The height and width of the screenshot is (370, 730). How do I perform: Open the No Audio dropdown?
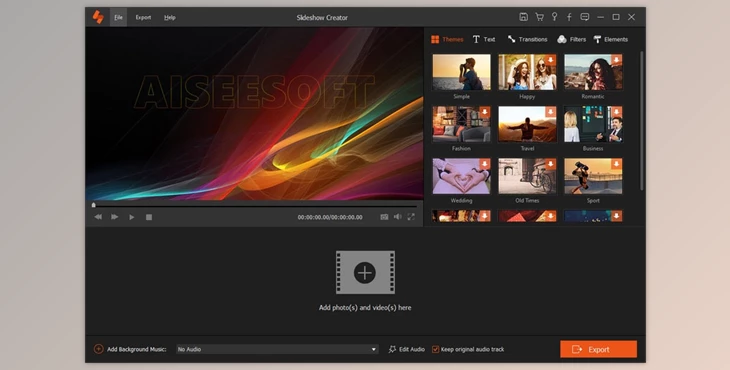277,349
